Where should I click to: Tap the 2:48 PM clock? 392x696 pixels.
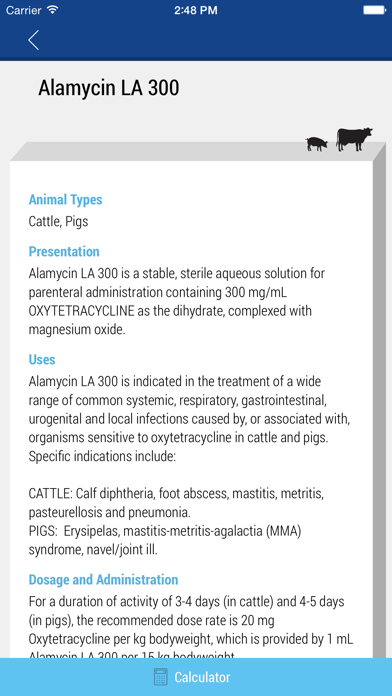pos(196,10)
